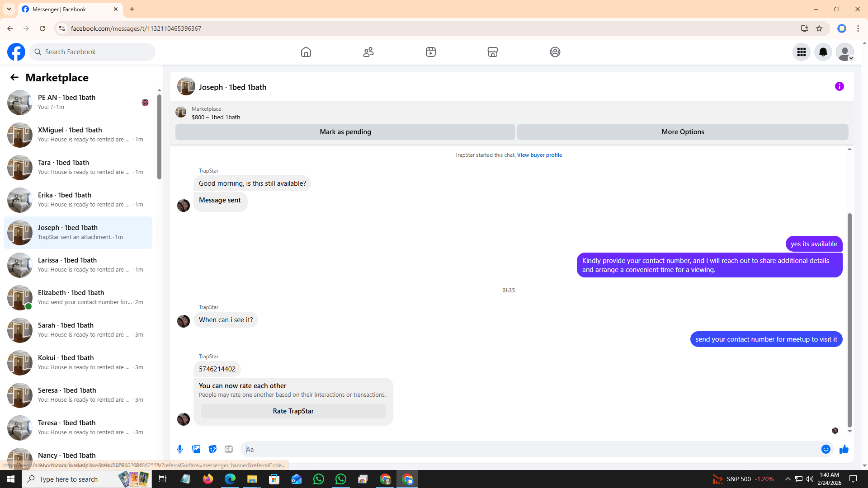868x488 pixels.
Task: Open the View buyer profile link
Action: click(x=539, y=155)
